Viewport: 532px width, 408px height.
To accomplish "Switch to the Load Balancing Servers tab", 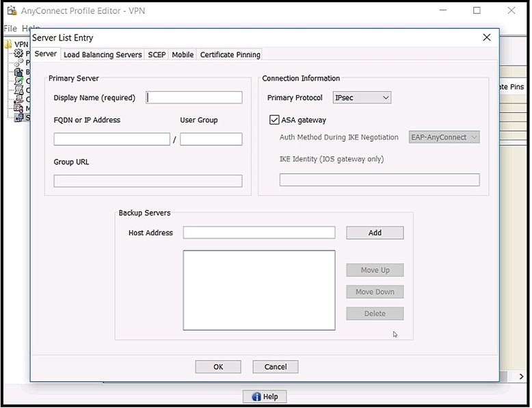I will click(x=103, y=55).
